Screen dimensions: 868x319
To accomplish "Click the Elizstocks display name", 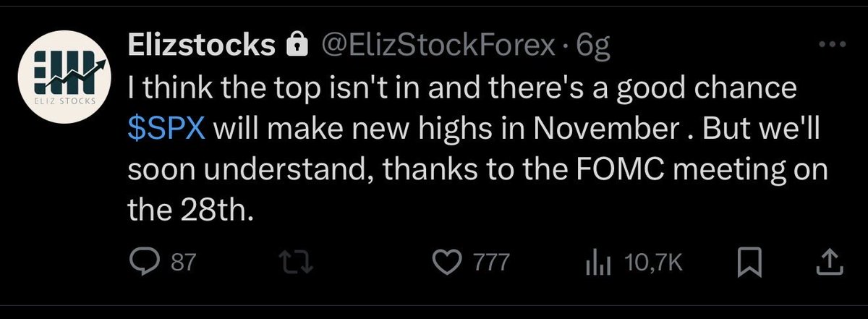I will (200, 46).
